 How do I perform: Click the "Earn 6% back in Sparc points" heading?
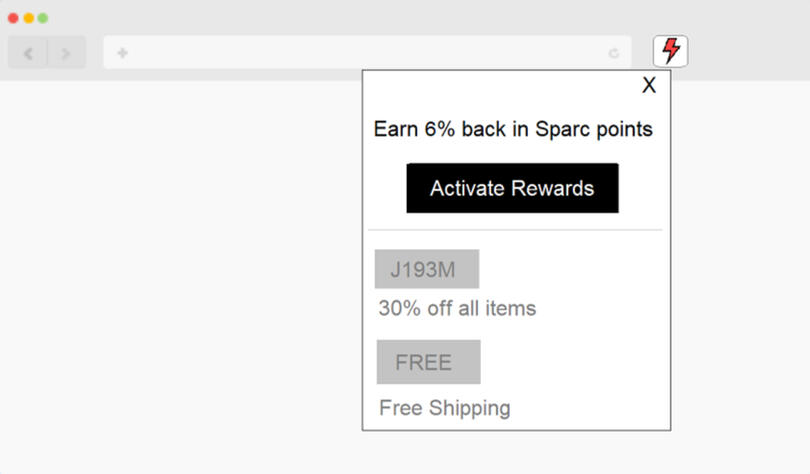pos(513,129)
